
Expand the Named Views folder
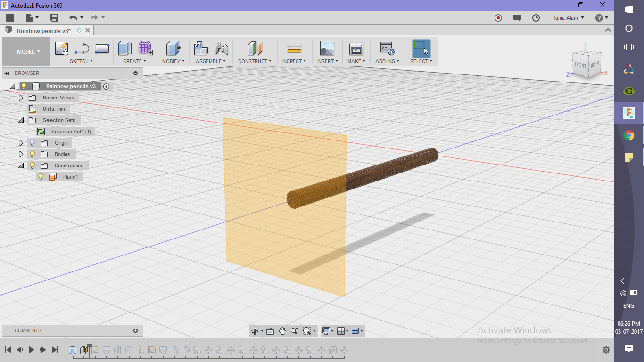pyautogui.click(x=21, y=98)
